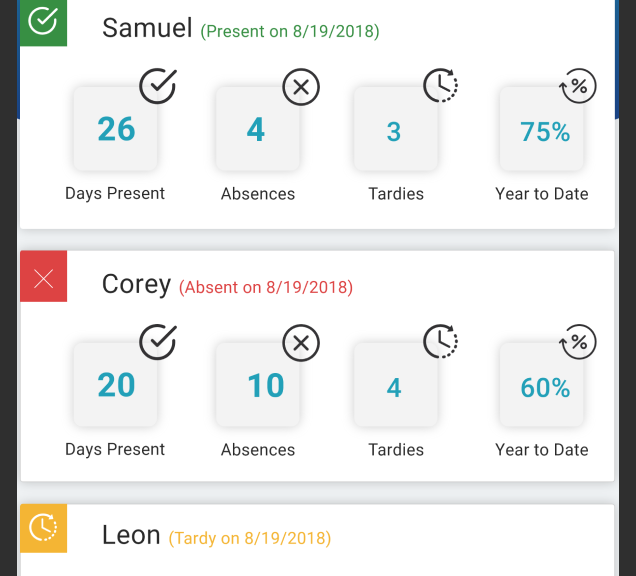Open Samuel's 4 Absences tile
The height and width of the screenshot is (576, 636).
[258, 129]
